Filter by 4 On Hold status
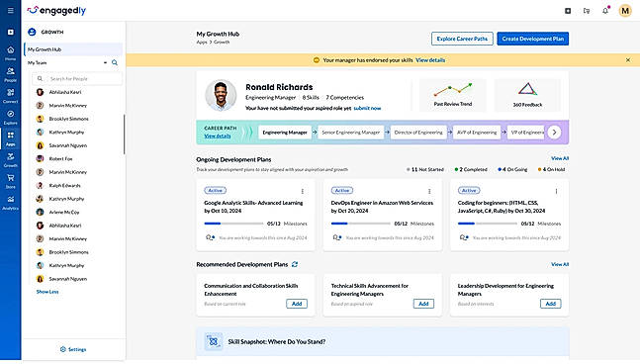This screenshot has height=364, width=640. tap(551, 169)
